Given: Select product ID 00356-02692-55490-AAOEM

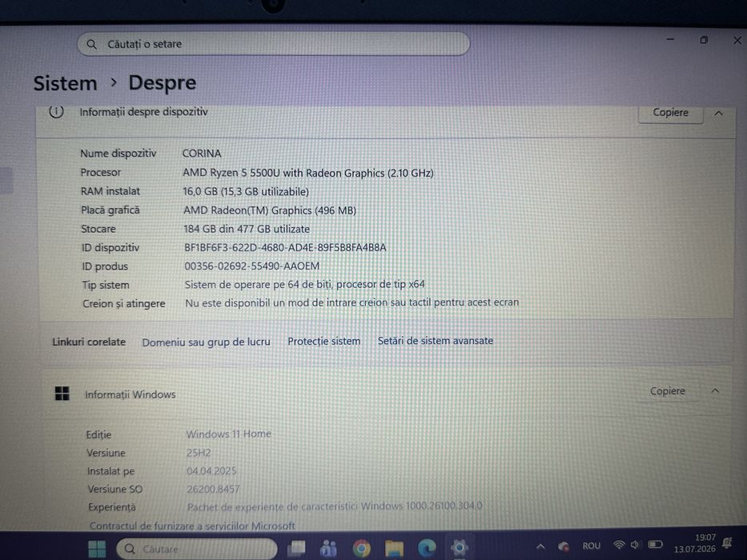Looking at the screenshot, I should click(x=252, y=266).
